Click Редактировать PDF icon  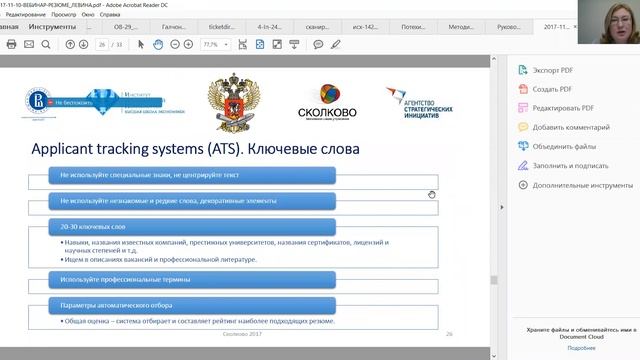point(523,108)
